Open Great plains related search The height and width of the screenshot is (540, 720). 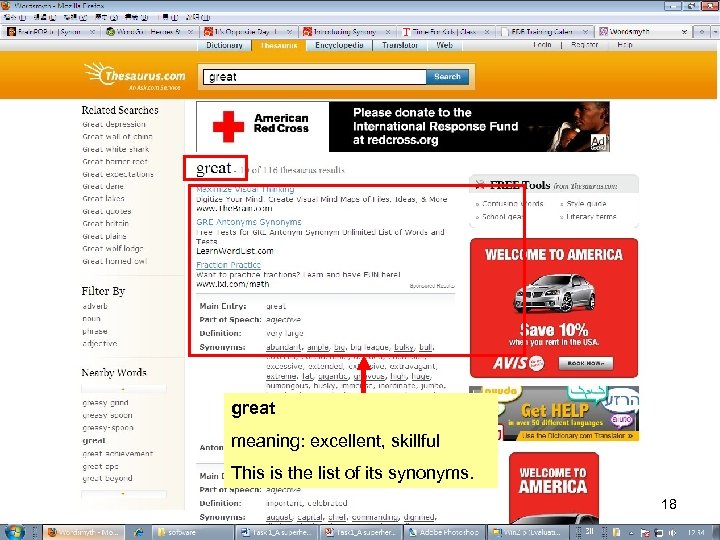coord(104,236)
